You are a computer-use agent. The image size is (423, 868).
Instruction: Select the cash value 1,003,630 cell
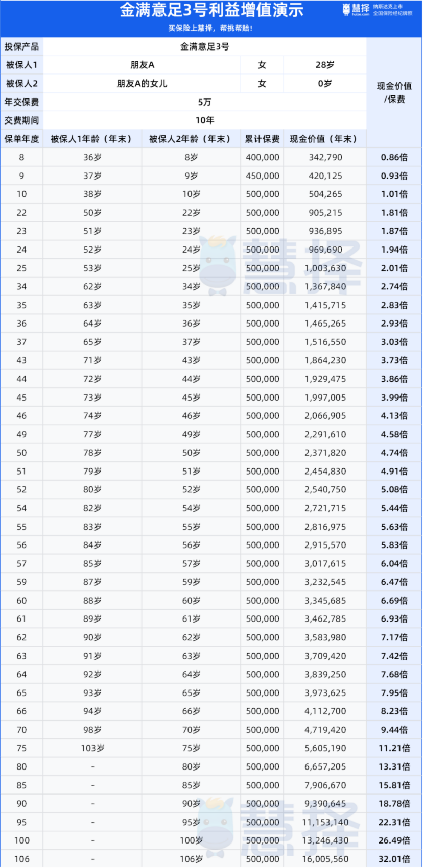pos(325,268)
